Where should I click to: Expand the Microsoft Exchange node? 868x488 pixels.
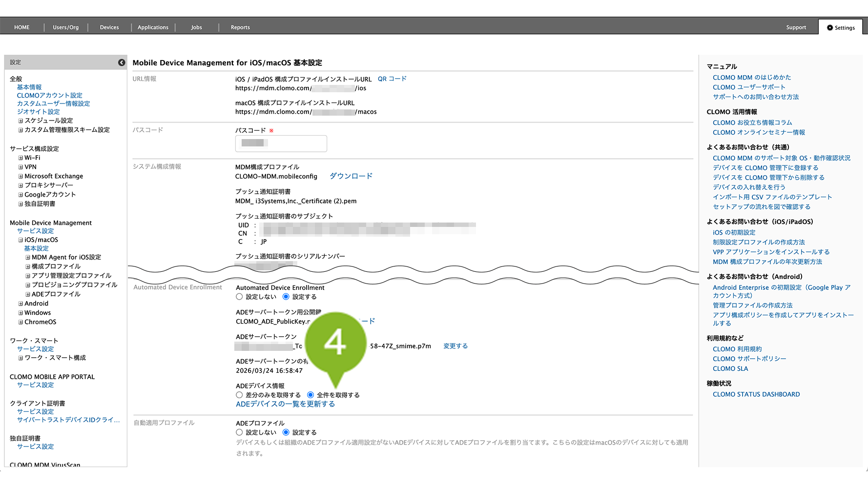21,176
